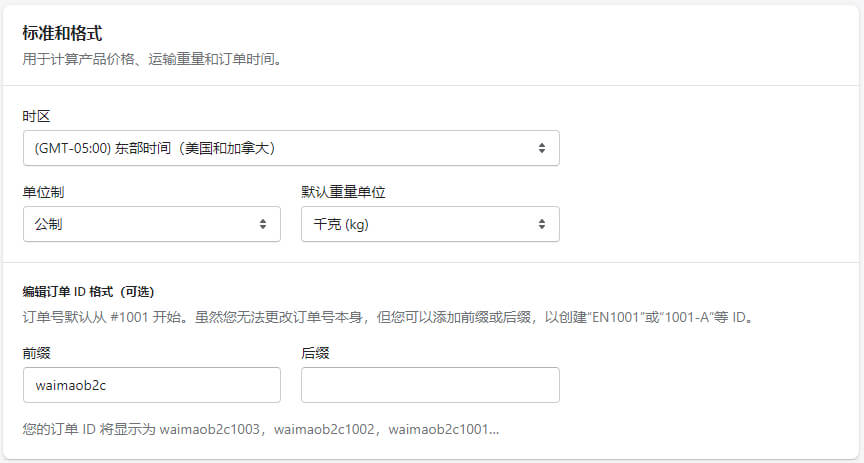Click the description 用于计算产品价格、运输重量和订单时间

pos(153,59)
